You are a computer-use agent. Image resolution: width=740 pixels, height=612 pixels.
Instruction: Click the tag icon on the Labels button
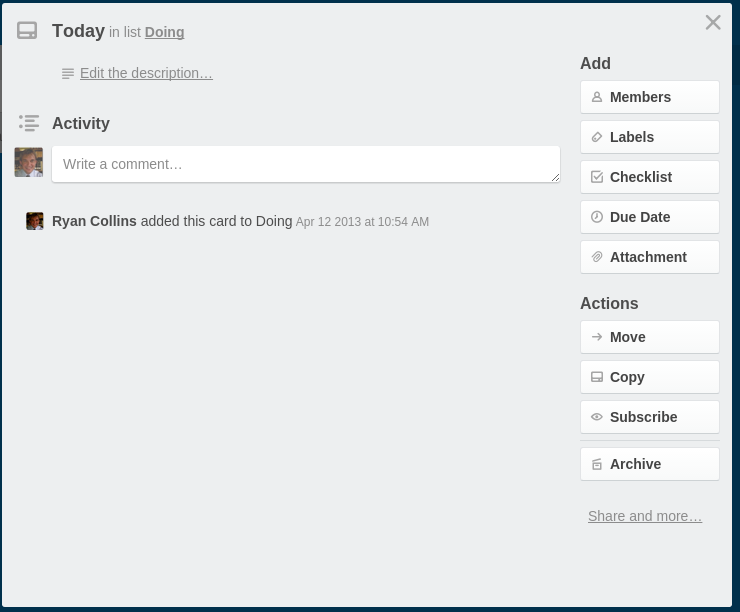[x=597, y=137]
